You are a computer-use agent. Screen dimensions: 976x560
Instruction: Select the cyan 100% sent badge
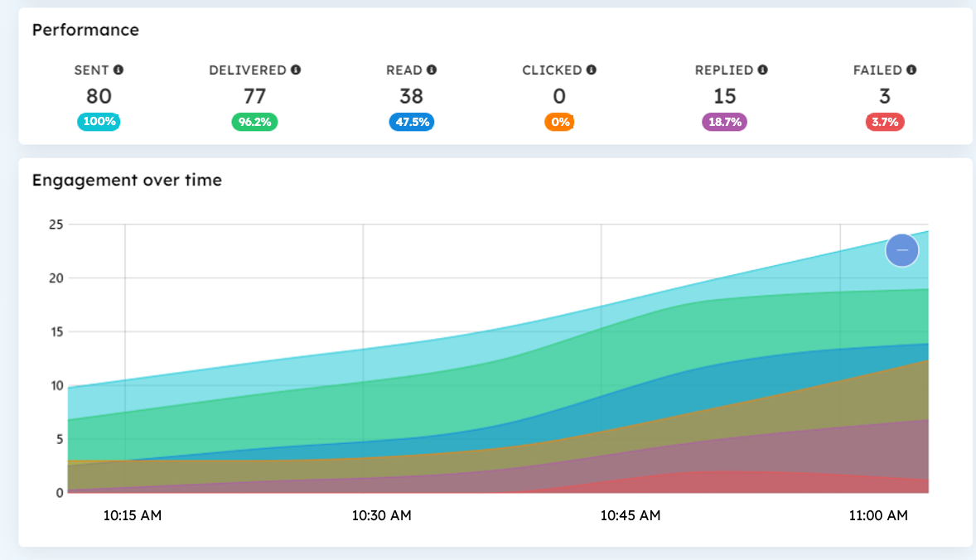coord(99,122)
